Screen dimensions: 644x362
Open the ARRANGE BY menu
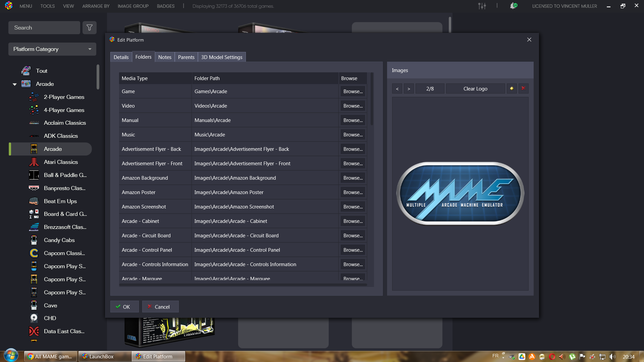96,6
